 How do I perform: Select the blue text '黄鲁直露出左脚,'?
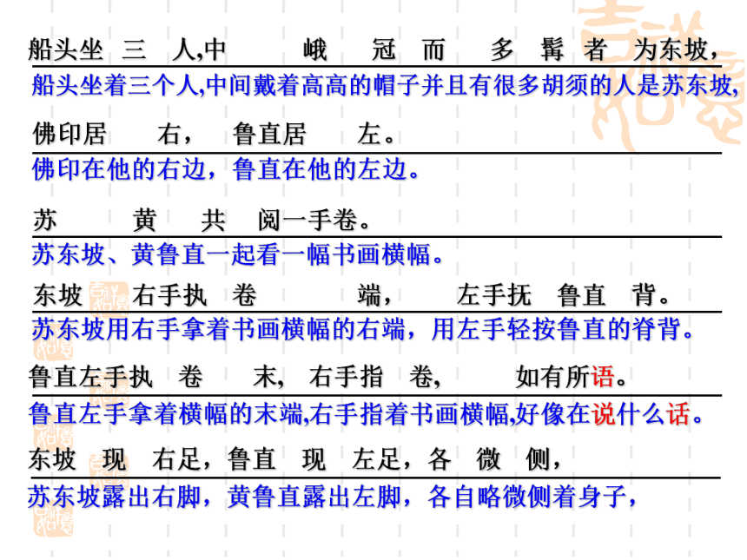click(x=319, y=497)
